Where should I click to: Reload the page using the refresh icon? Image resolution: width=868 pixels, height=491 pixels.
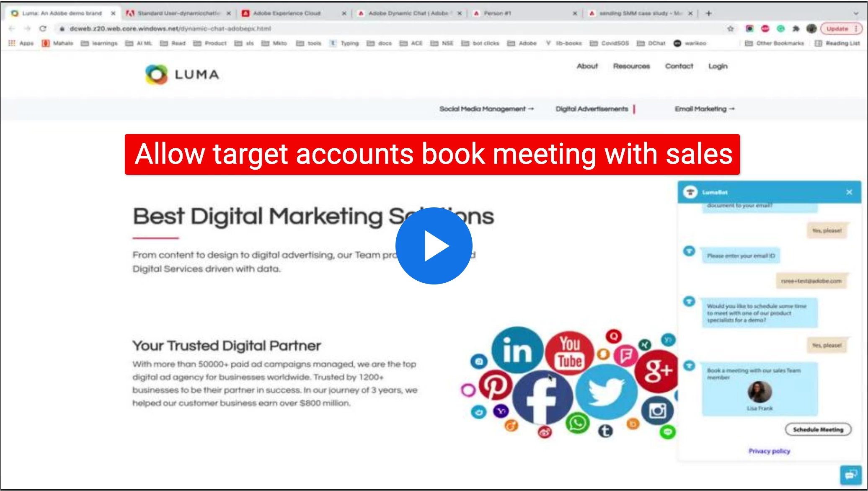[43, 28]
